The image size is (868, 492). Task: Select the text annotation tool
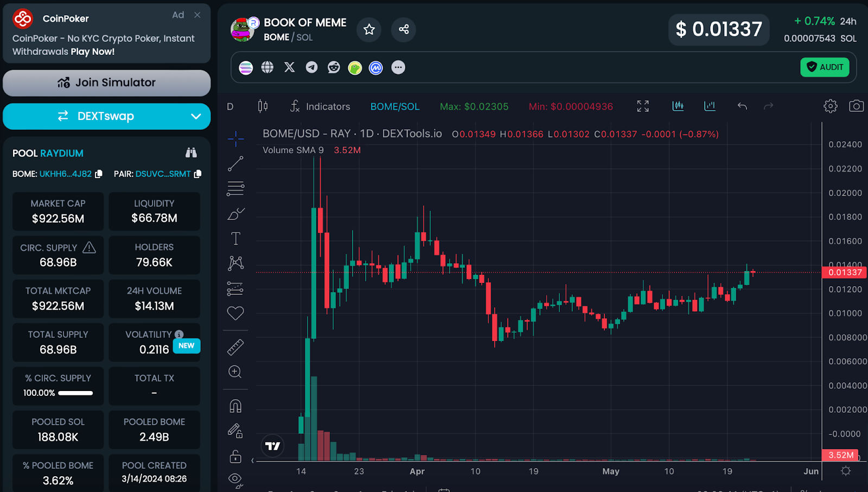pos(235,238)
